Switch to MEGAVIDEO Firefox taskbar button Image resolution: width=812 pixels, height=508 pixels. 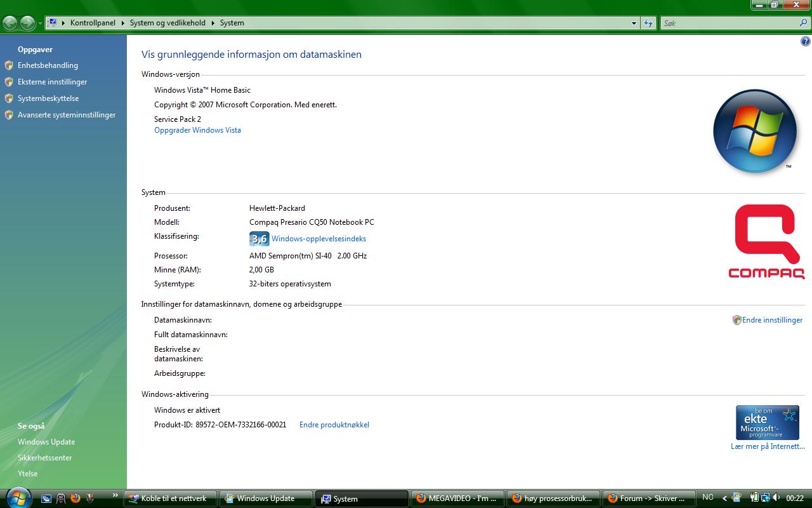[457, 498]
